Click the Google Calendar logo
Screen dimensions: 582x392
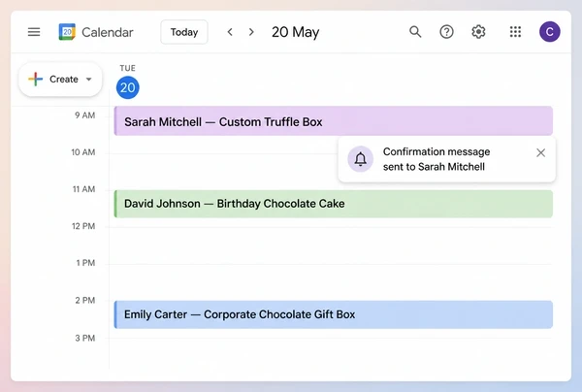67,32
